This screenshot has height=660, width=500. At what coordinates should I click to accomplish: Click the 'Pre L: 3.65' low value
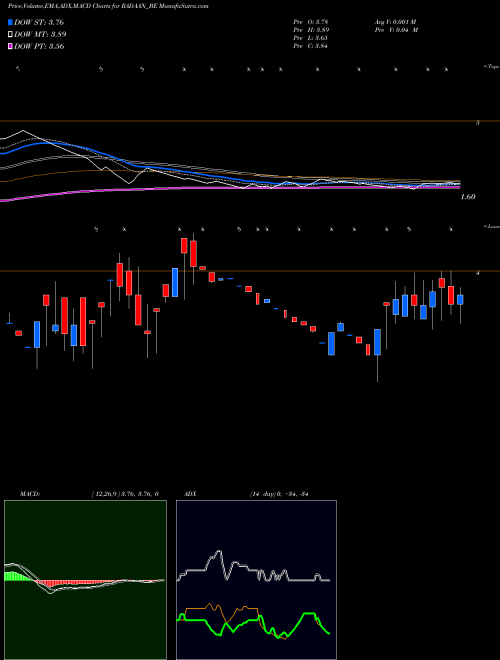tap(311, 38)
